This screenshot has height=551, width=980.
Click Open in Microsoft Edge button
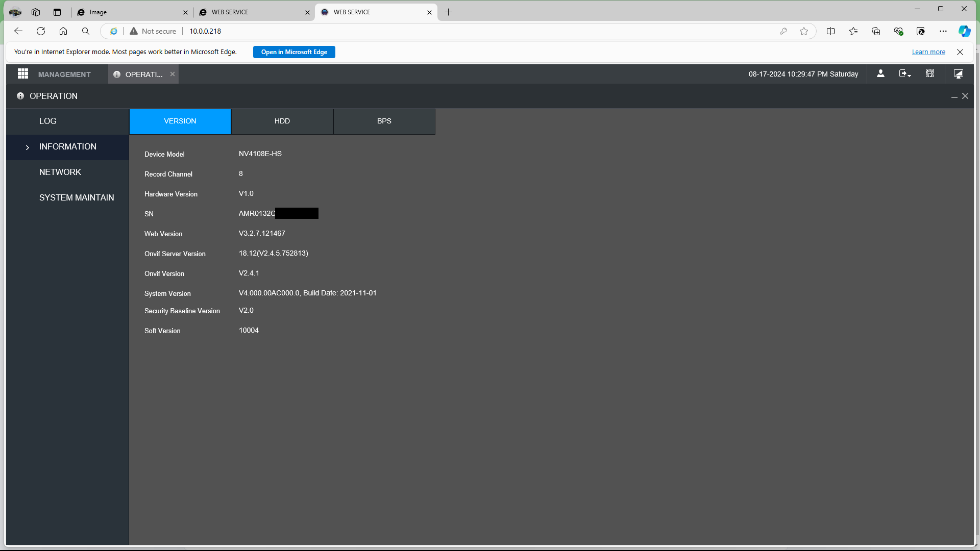pyautogui.click(x=294, y=52)
